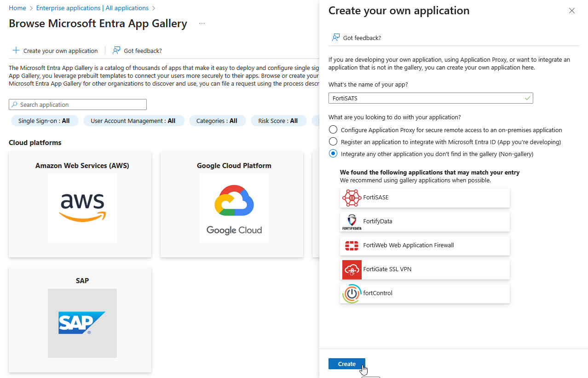The height and width of the screenshot is (378, 588).
Task: Open the Amazon Web Services (AWS) card title
Action: point(82,166)
